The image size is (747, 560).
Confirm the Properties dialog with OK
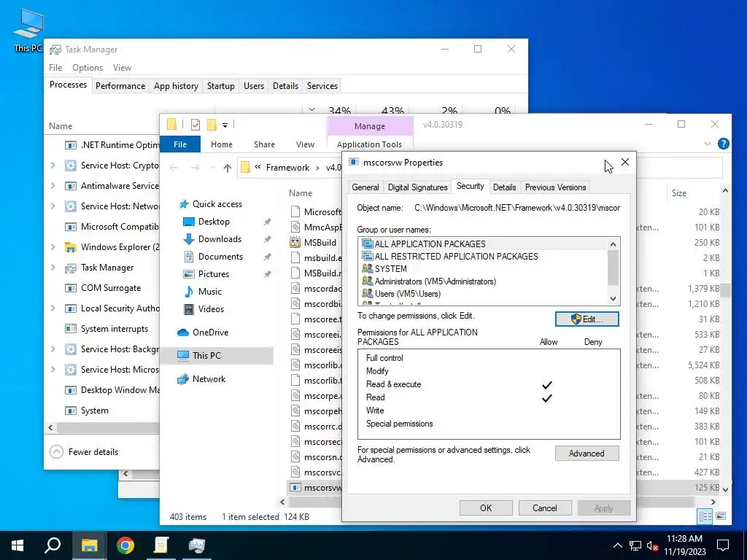[x=485, y=508]
